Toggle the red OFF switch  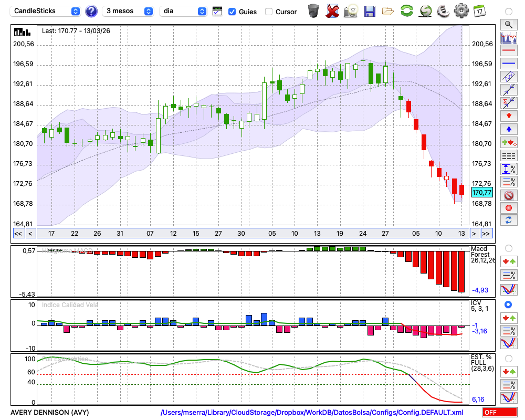coord(500,412)
